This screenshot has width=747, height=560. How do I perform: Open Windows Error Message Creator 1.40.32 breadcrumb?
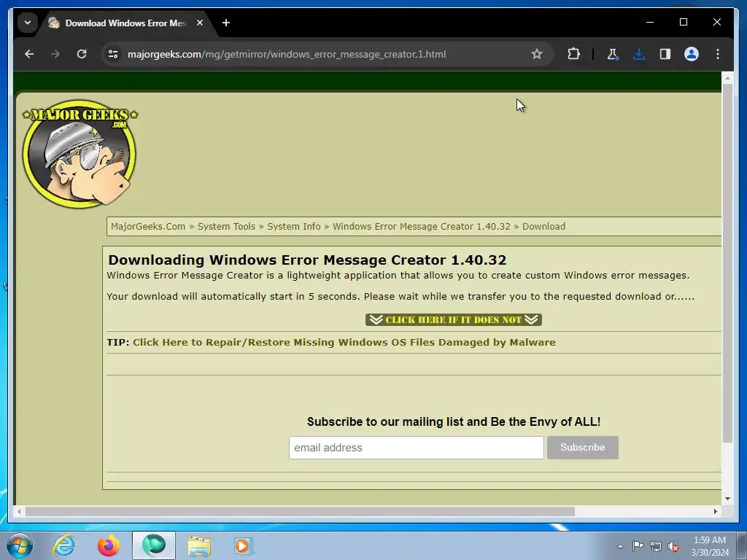pyautogui.click(x=421, y=227)
